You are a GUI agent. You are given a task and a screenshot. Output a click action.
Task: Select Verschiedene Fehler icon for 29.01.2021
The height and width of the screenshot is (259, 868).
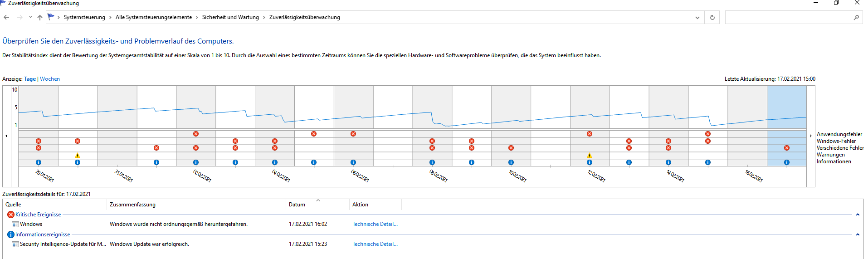tap(39, 148)
